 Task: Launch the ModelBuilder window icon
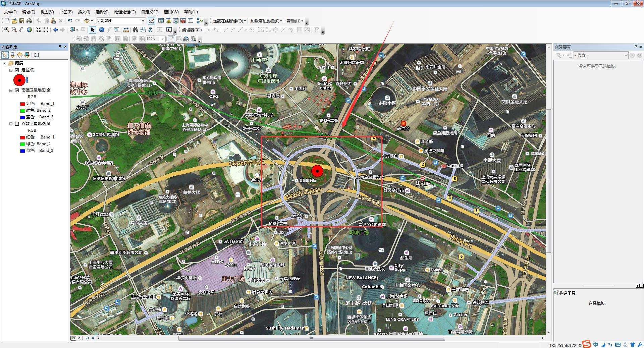pos(200,21)
